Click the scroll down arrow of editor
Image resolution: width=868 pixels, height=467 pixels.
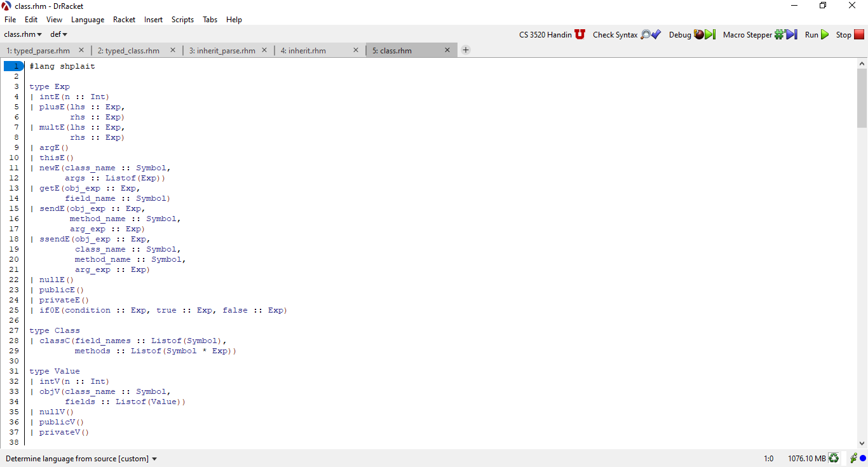[862, 443]
